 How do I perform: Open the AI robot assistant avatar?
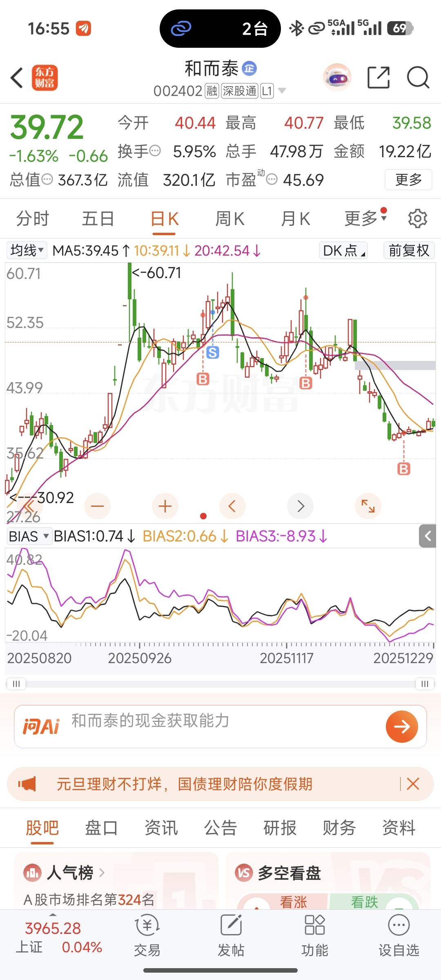[337, 77]
